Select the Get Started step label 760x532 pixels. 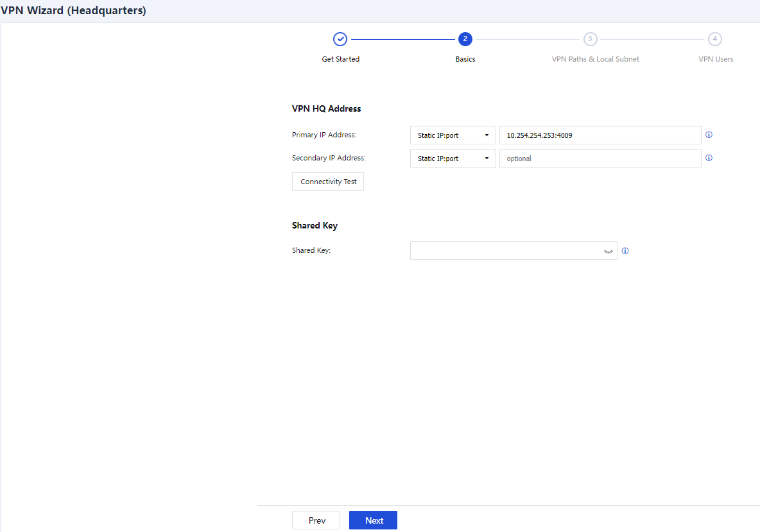coord(340,59)
